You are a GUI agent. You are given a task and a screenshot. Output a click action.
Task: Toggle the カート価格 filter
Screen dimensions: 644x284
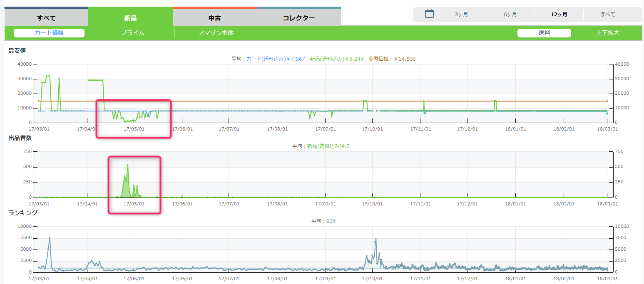point(49,33)
